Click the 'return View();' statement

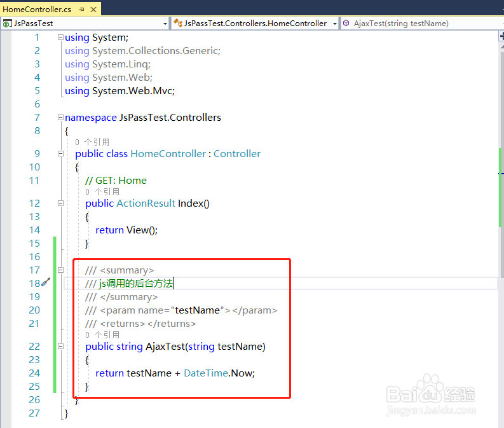[x=126, y=230]
